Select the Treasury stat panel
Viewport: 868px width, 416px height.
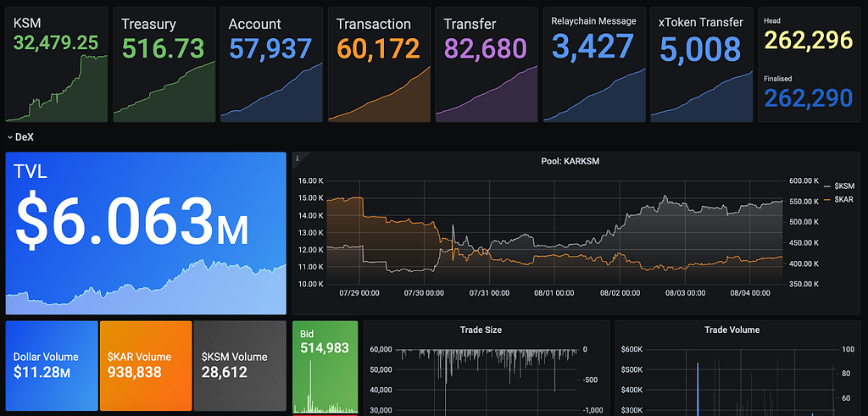coord(164,64)
